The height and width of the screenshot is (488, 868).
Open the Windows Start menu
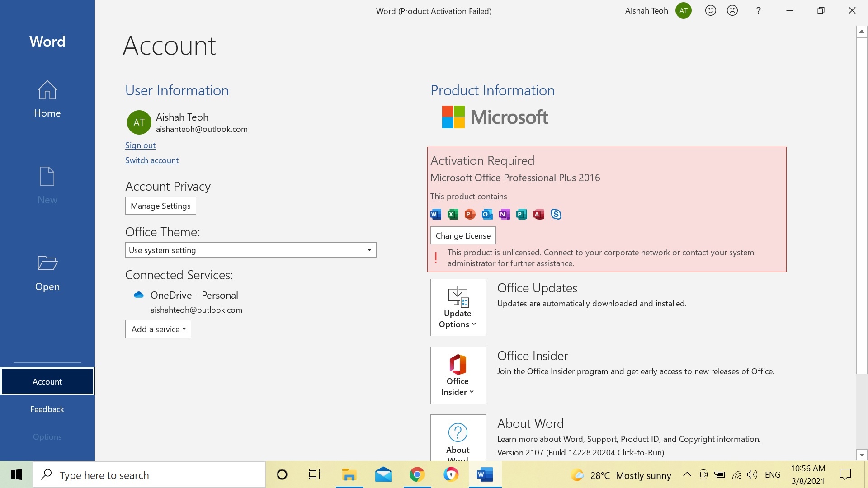tap(16, 475)
